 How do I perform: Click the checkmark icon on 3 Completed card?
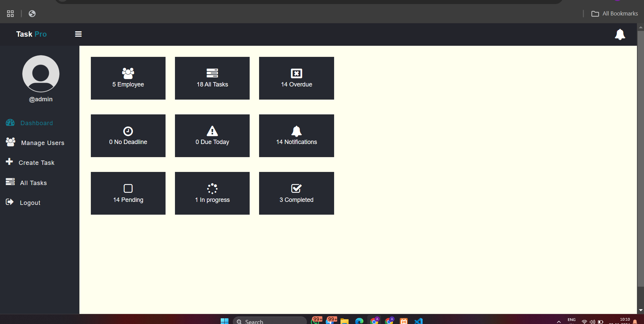[x=296, y=188]
